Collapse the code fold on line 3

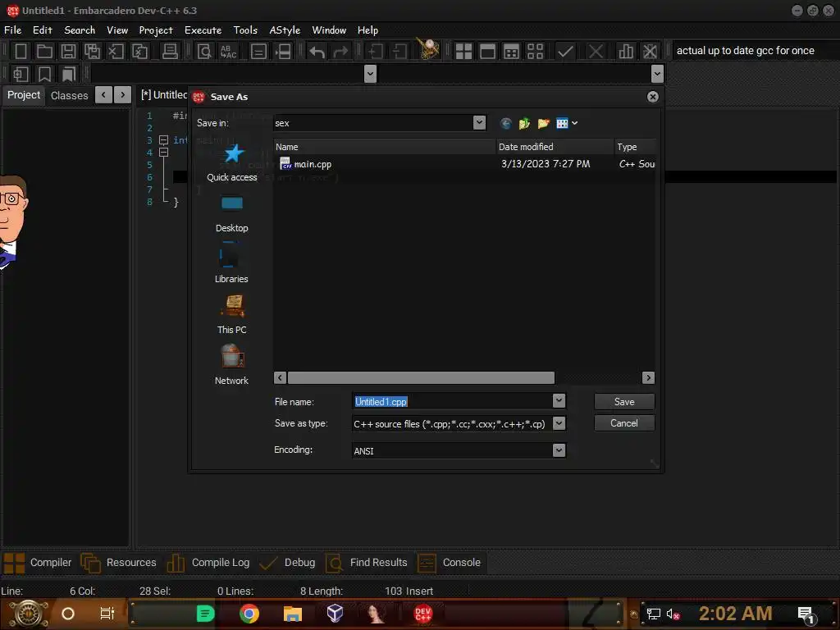pos(164,140)
